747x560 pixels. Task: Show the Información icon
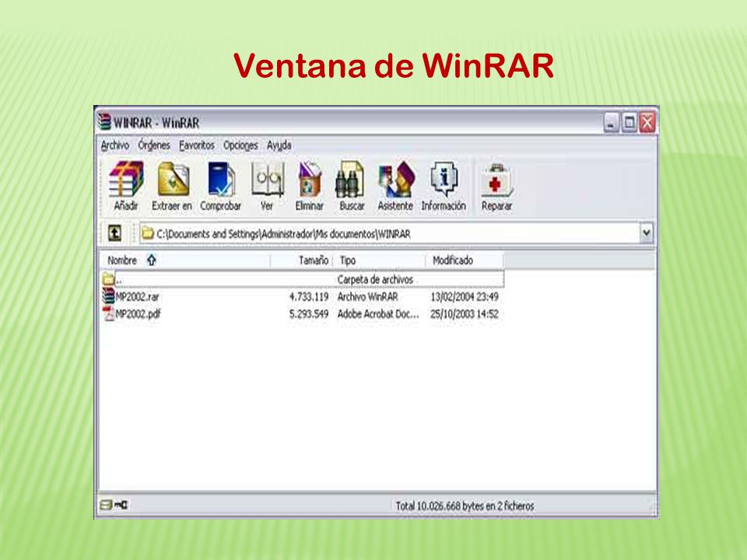(x=444, y=179)
